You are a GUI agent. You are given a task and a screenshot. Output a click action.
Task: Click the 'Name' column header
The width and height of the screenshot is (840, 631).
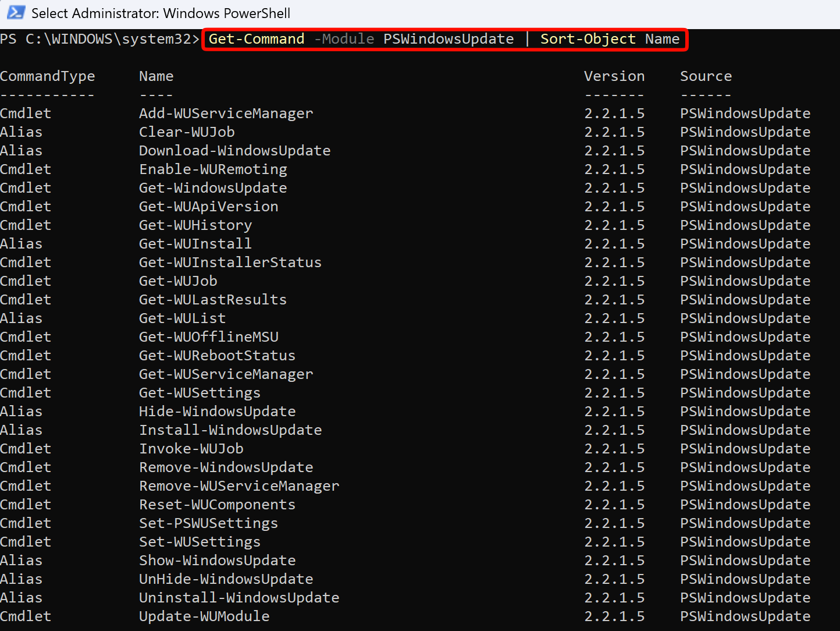[156, 76]
